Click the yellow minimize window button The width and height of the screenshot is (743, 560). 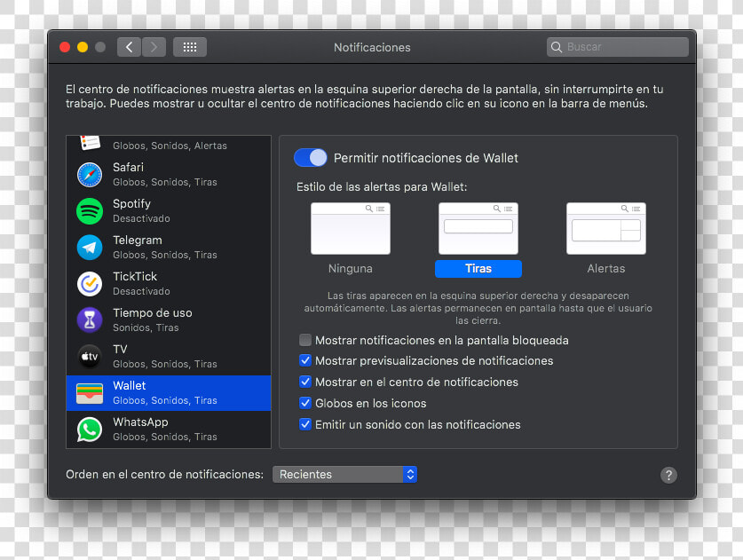pos(83,47)
